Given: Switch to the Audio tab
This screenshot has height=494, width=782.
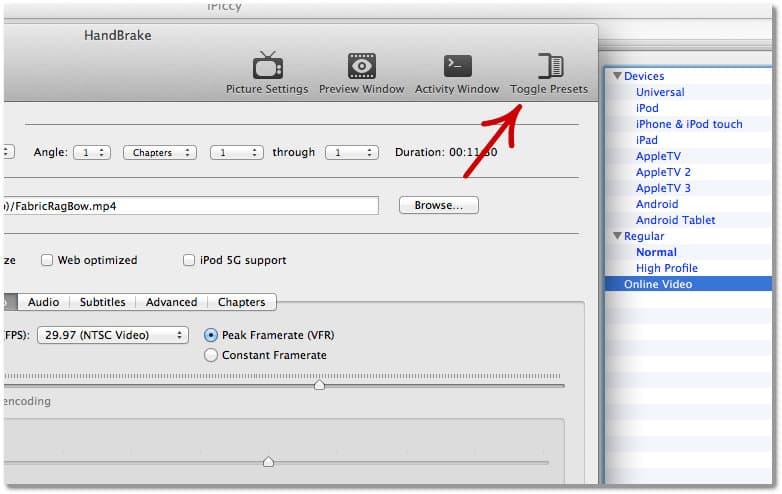Looking at the screenshot, I should 43,302.
